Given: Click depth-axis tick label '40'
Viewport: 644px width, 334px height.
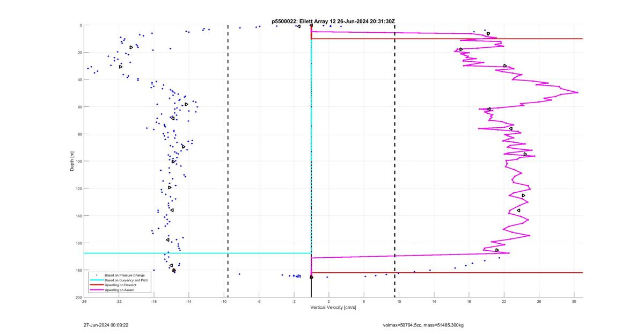Looking at the screenshot, I should [79, 79].
